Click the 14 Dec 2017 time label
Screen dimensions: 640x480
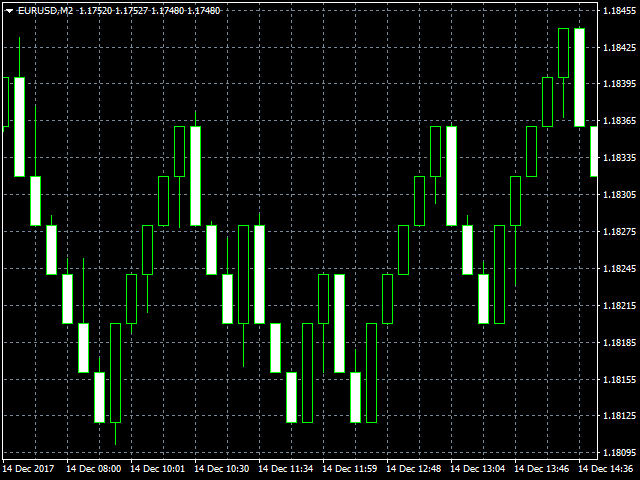pos(28,468)
